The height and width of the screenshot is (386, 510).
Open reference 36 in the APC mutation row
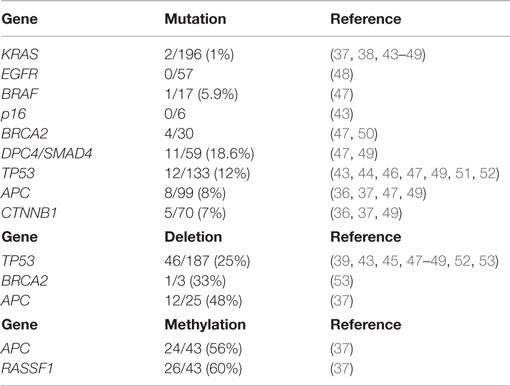tap(342, 193)
